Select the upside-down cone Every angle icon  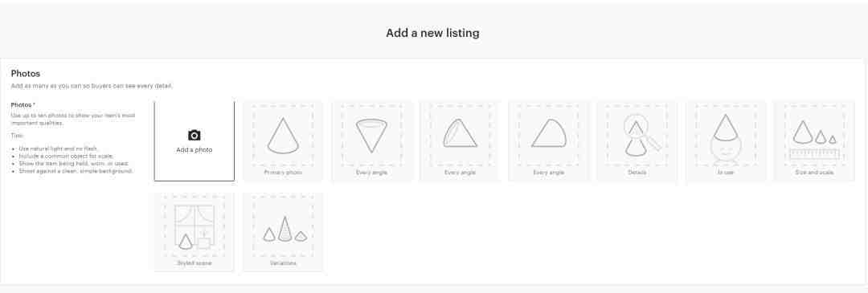[371, 136]
